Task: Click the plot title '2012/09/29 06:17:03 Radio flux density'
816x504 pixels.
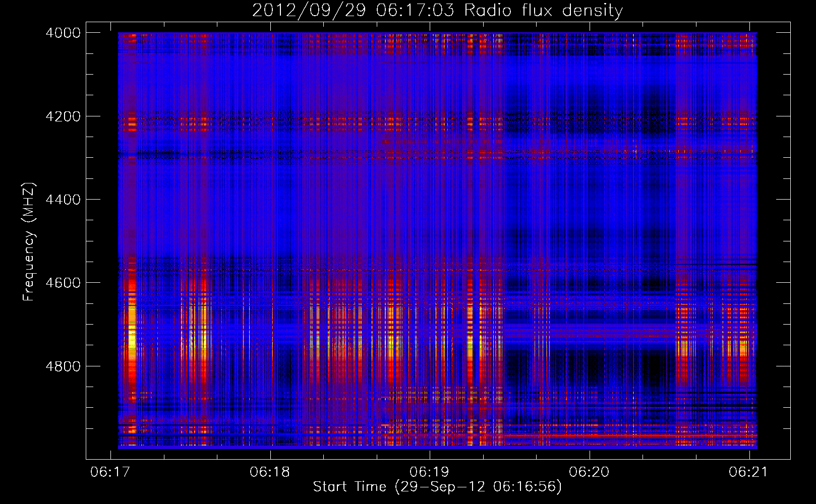Action: click(437, 11)
